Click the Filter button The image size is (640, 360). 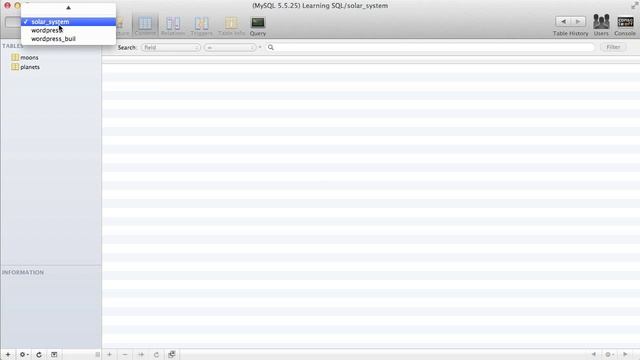click(x=613, y=47)
